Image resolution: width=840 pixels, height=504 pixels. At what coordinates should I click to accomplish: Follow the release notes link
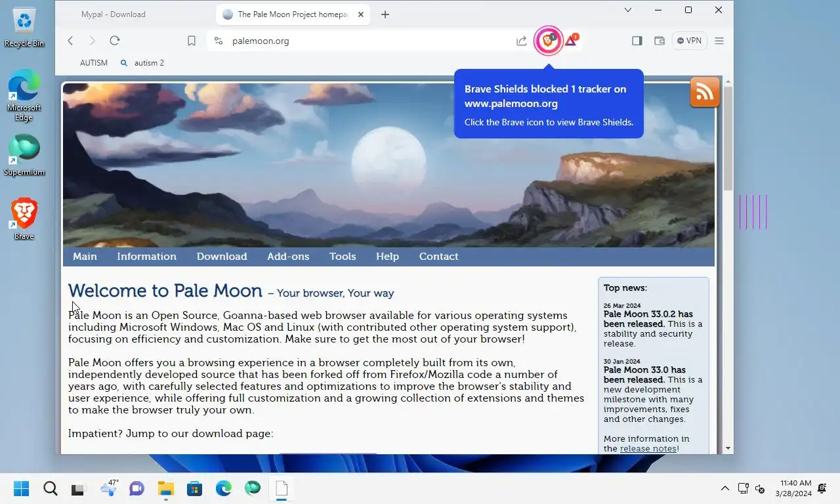tap(648, 449)
